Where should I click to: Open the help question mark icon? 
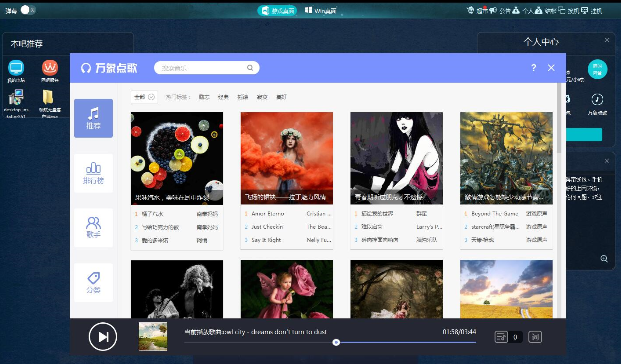point(533,68)
